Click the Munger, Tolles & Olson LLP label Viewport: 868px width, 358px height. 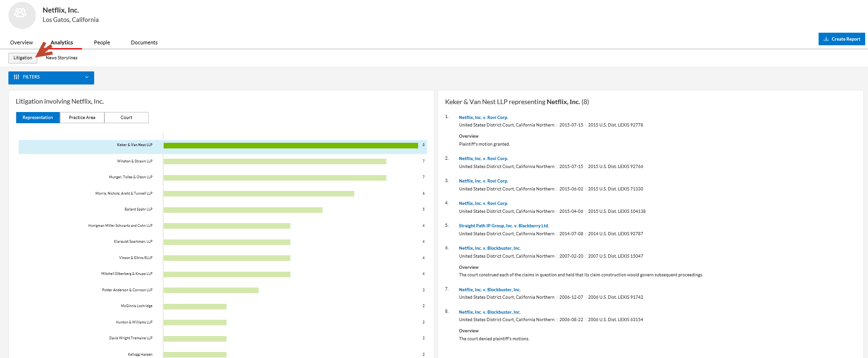[131, 177]
